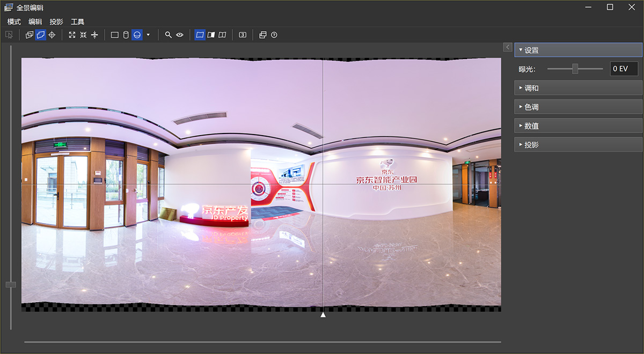Expand the 调和 section
This screenshot has width=644, height=354.
[578, 88]
